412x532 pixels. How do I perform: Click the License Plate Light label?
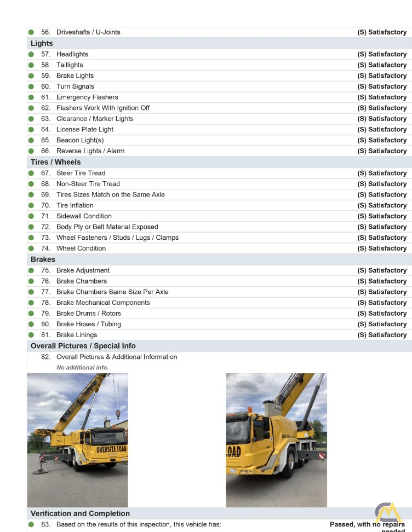85,130
